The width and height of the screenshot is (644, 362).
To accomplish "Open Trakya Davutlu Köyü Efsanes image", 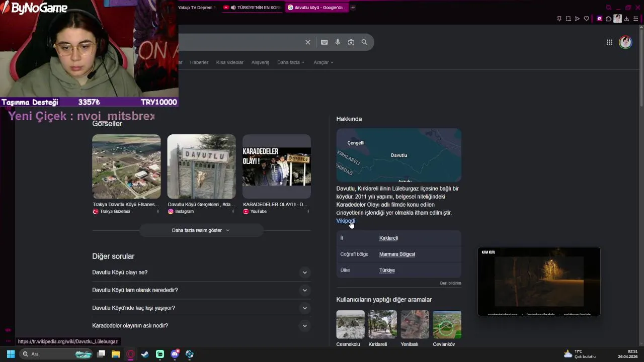I will pyautogui.click(x=126, y=166).
